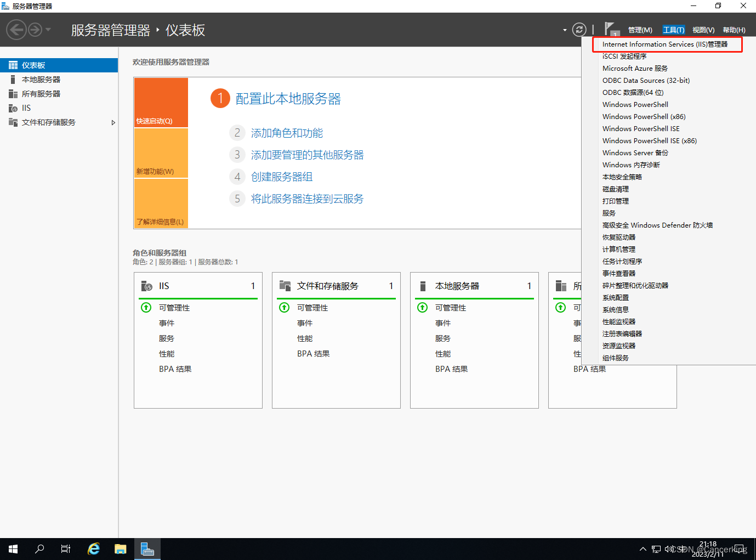The image size is (756, 560).
Task: Select the 新增功能(W) tile
Action: (161, 153)
